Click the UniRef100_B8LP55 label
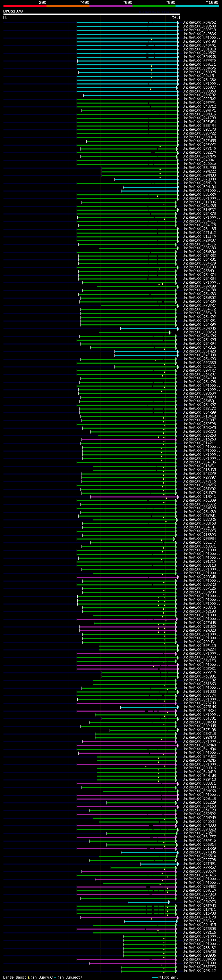 click(199, 168)
